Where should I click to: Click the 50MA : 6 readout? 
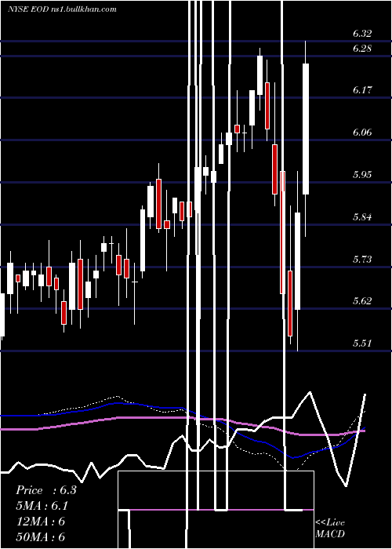tap(41, 537)
